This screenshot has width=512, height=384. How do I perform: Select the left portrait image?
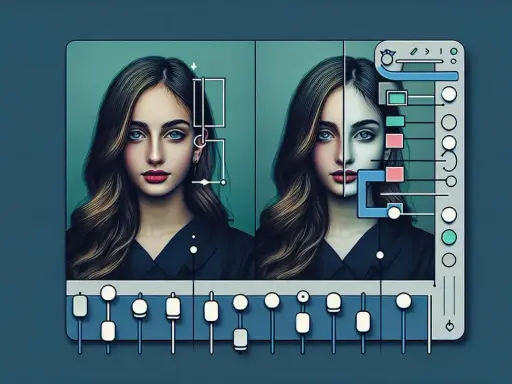[161, 160]
